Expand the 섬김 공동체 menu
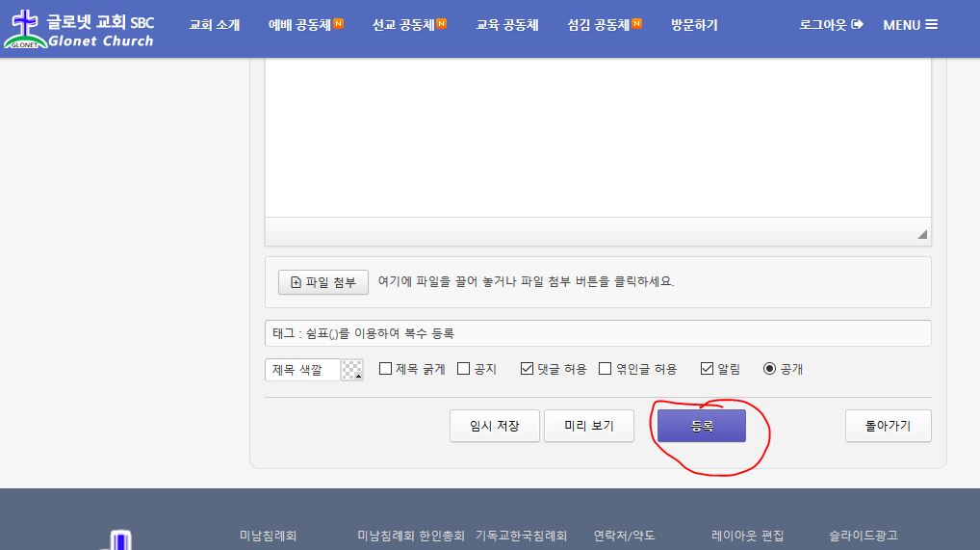980x550 pixels. [x=605, y=25]
